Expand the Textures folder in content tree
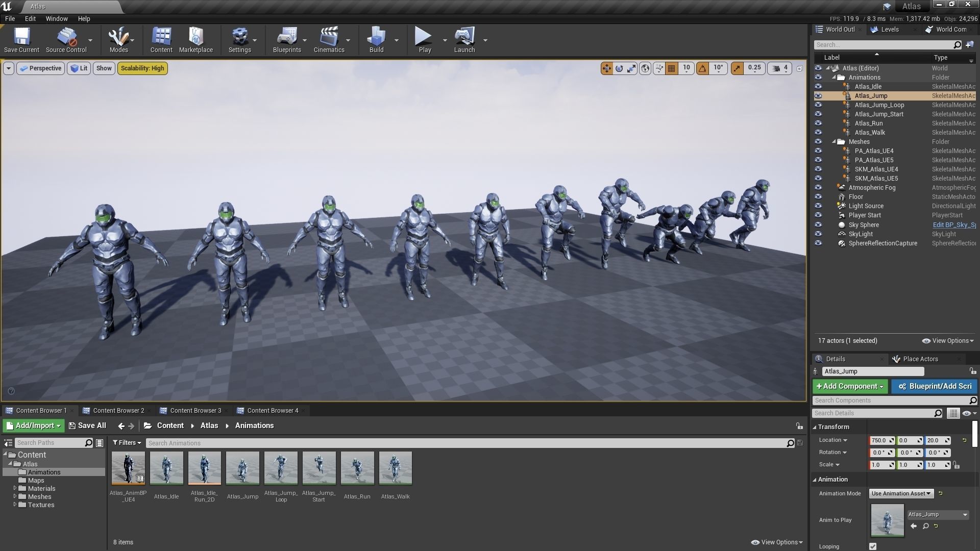This screenshot has height=551, width=980. click(x=15, y=505)
